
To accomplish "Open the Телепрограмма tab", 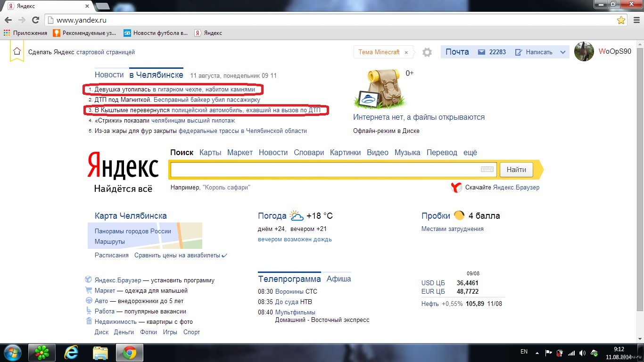I will click(x=289, y=279).
